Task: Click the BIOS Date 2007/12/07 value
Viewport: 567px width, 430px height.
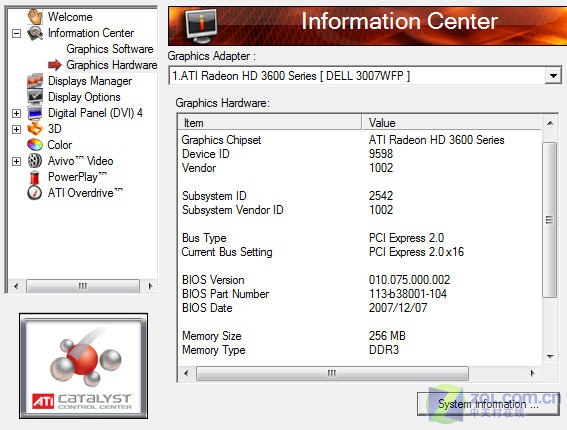Action: tap(398, 308)
